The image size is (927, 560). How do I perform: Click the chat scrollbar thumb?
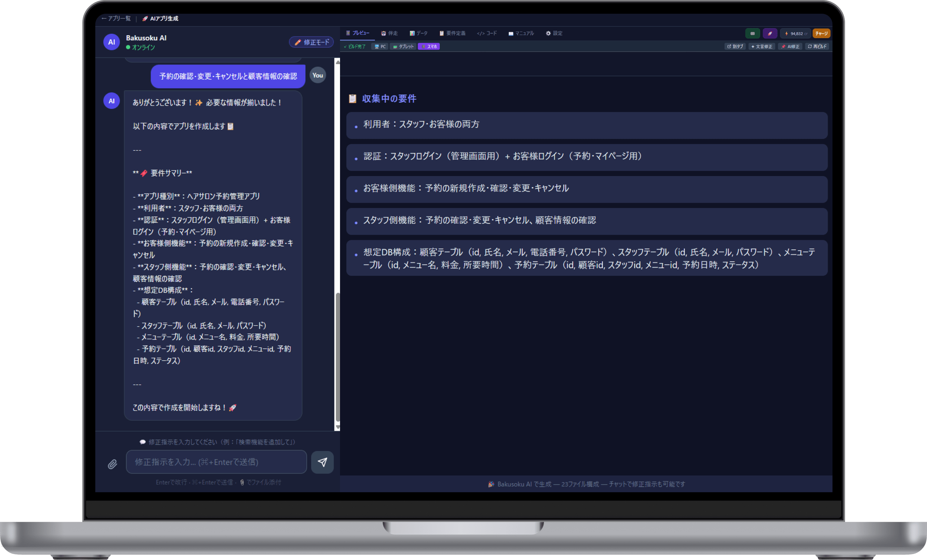(x=337, y=357)
